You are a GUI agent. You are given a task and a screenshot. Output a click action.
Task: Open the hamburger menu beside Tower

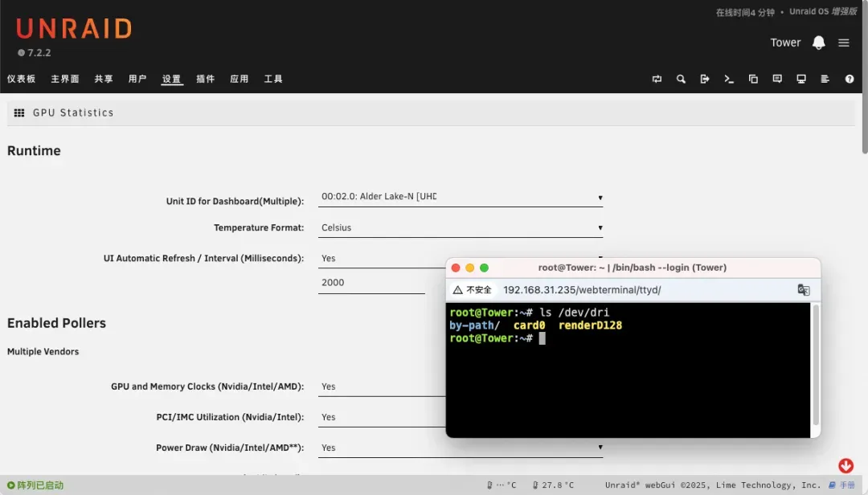tap(844, 43)
